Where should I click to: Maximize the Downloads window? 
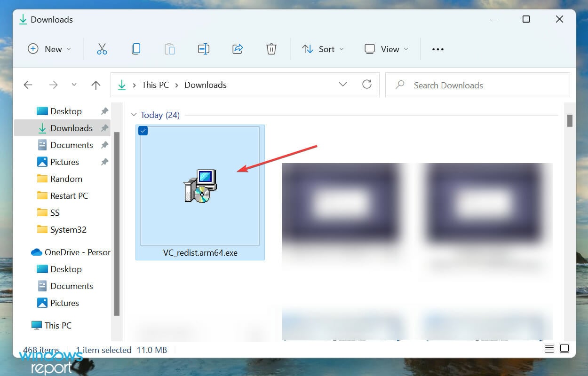[x=526, y=19]
